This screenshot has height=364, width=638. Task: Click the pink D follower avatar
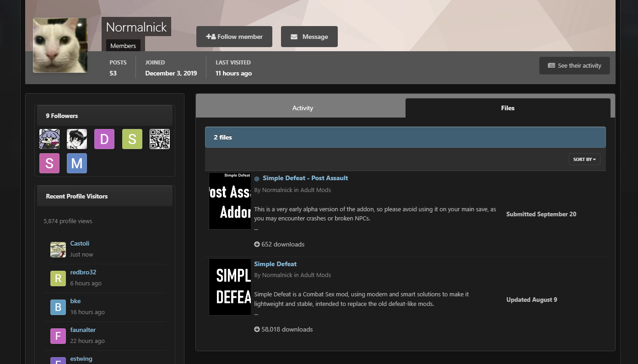[x=104, y=139]
